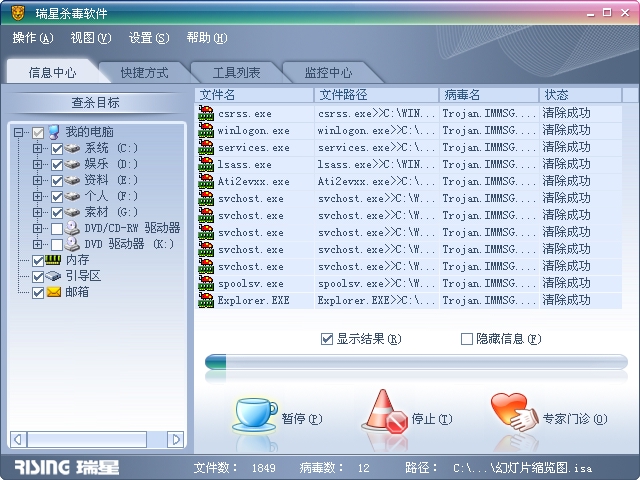640x480 pixels.
Task: Select the 信息中心 tab
Action: [x=52, y=73]
